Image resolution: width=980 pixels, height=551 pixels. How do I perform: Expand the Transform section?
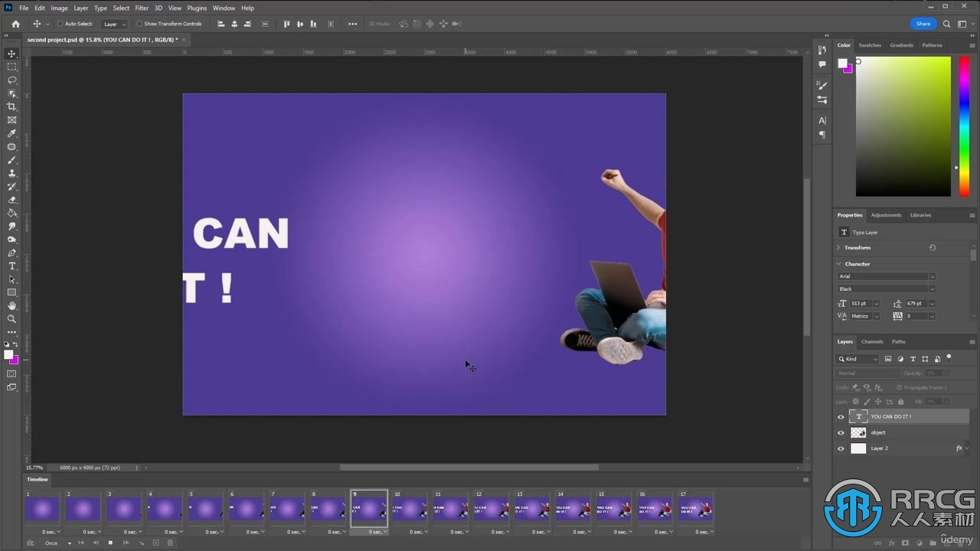[839, 248]
